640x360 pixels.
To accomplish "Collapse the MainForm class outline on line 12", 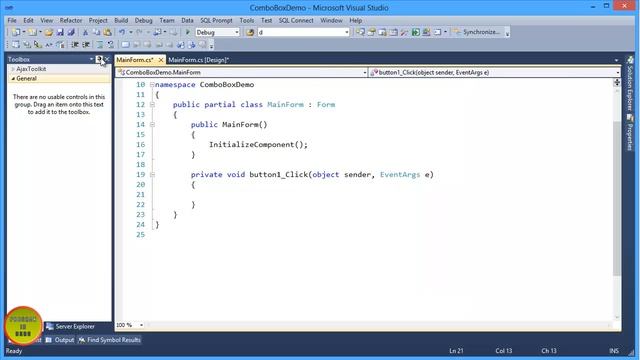I will click(152, 105).
